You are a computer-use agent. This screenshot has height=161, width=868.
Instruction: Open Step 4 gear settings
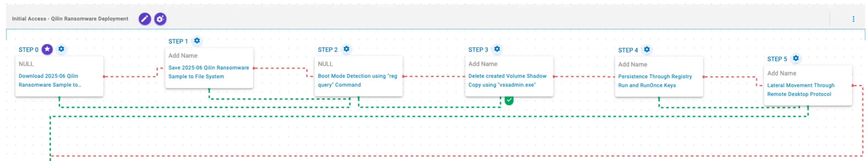click(647, 50)
